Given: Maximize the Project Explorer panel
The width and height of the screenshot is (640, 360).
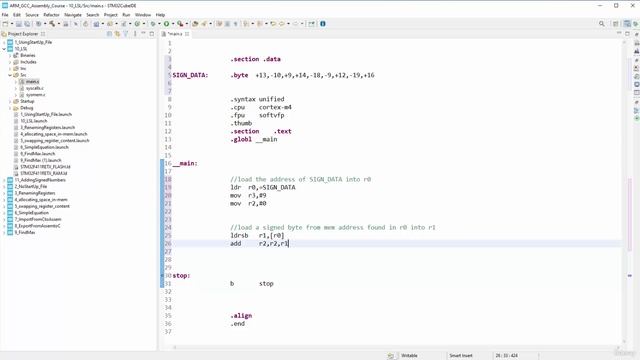Looking at the screenshot, I should [x=152, y=34].
